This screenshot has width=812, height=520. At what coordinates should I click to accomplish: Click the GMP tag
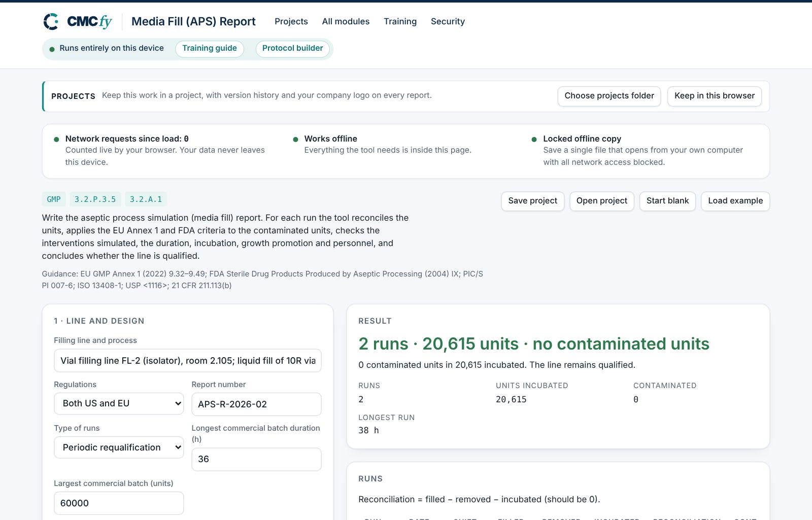click(54, 199)
